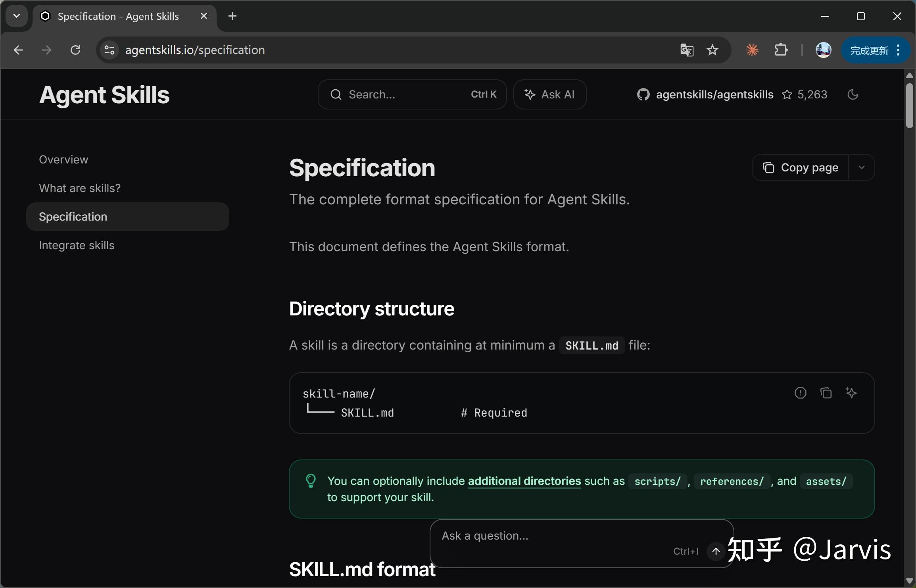Open the orange Claude extension icon

(752, 50)
